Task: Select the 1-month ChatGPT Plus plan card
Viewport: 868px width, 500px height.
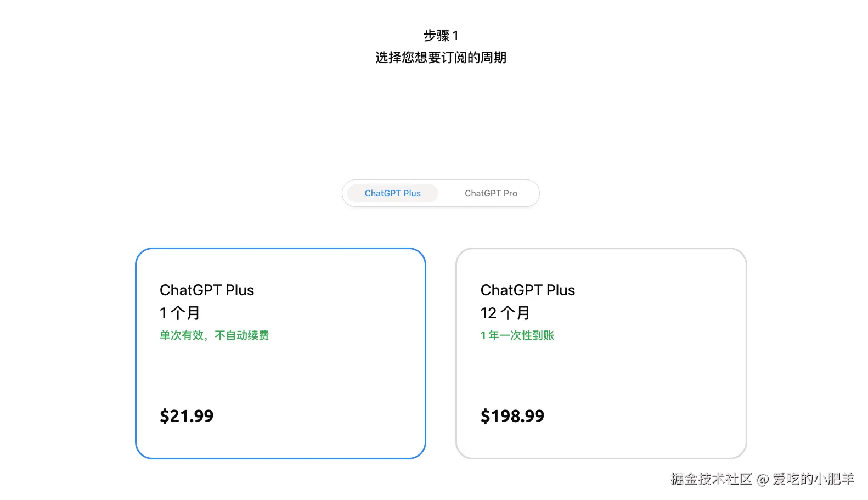Action: click(x=280, y=373)
